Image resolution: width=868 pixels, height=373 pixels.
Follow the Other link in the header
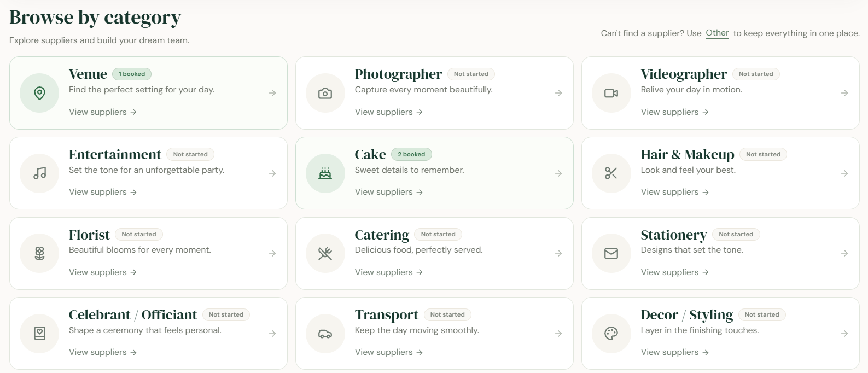tap(717, 33)
